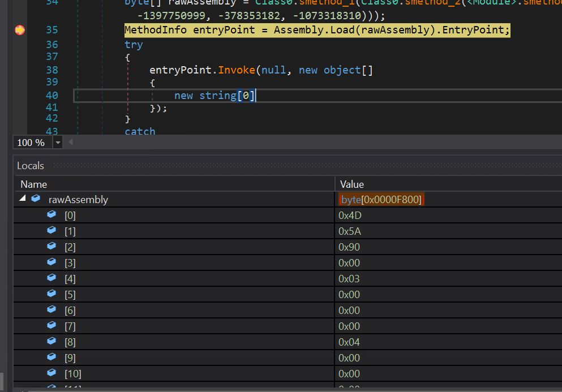Click the cube icon for element [6]
The image size is (562, 392).
pos(52,310)
